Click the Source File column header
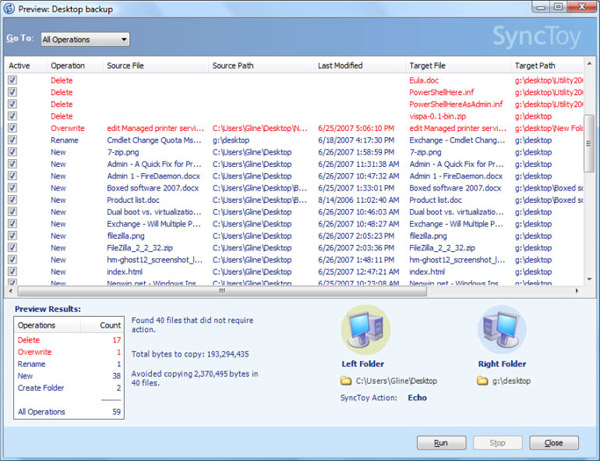The width and height of the screenshot is (600, 461). tap(132, 64)
